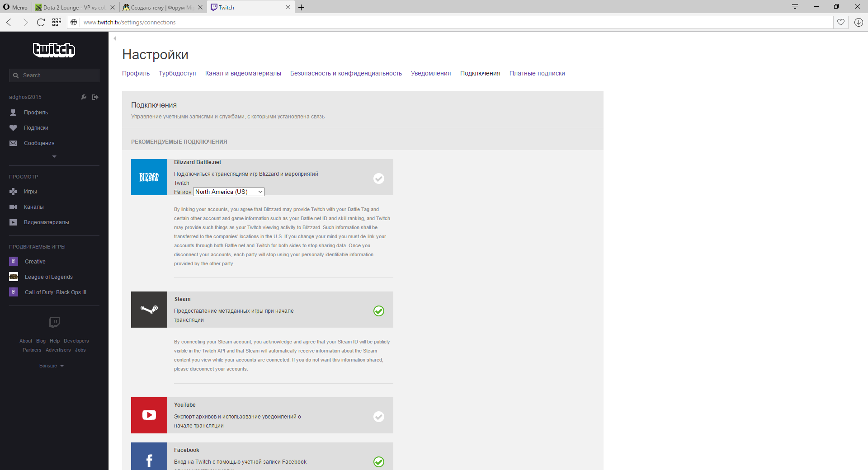This screenshot has width=868, height=470.
Task: Open a new browser tab
Action: tap(302, 7)
